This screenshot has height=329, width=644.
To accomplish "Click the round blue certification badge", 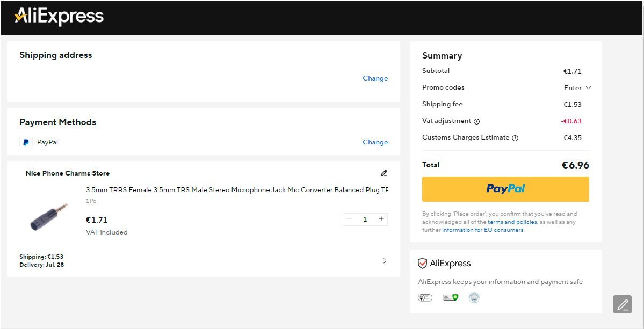I will 474,297.
